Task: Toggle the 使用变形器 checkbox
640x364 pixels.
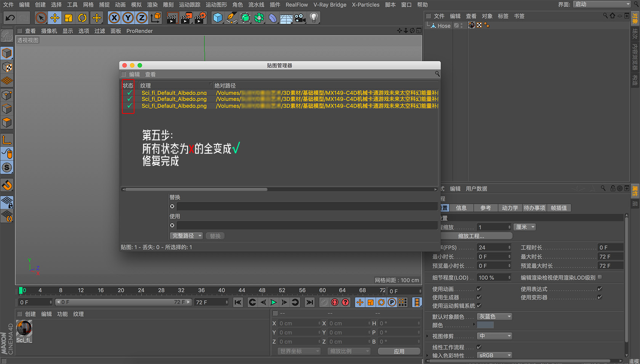Action: (600, 297)
